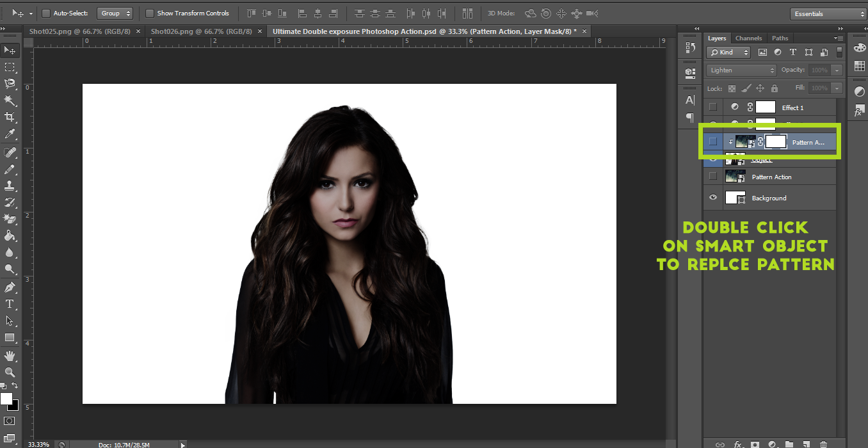Click the background color swatch
Screen dimensions: 868x448
(x=14, y=406)
